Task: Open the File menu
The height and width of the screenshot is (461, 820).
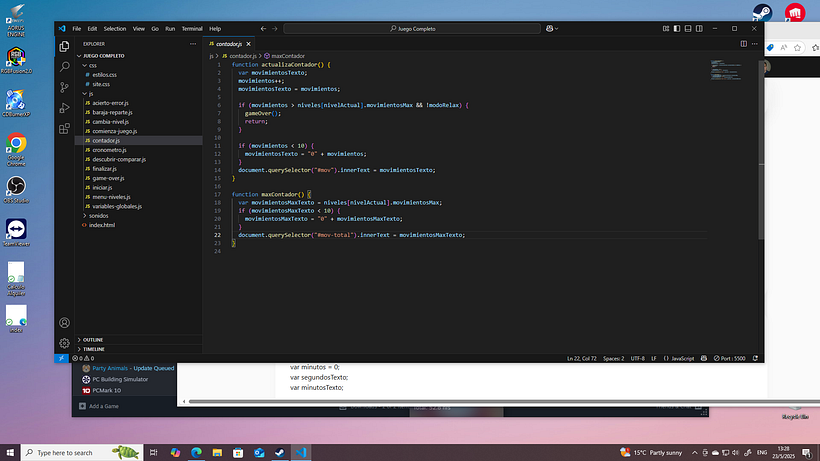Action: [x=77, y=29]
